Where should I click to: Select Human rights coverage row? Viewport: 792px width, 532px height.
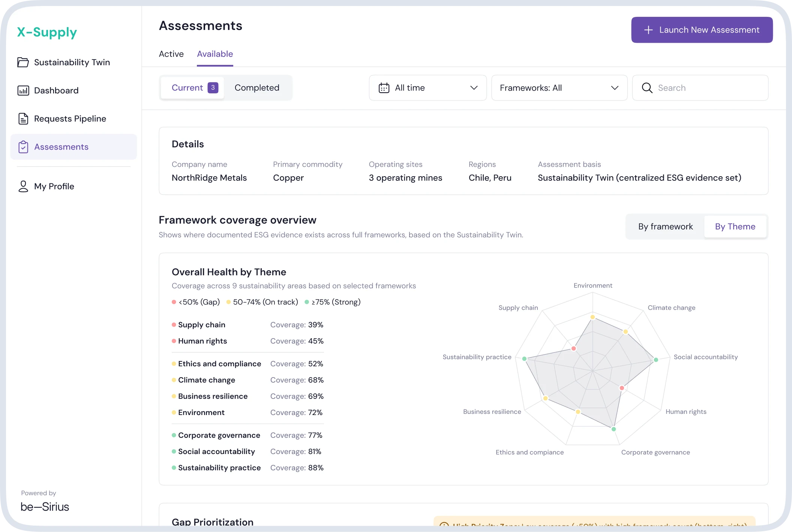(x=247, y=341)
